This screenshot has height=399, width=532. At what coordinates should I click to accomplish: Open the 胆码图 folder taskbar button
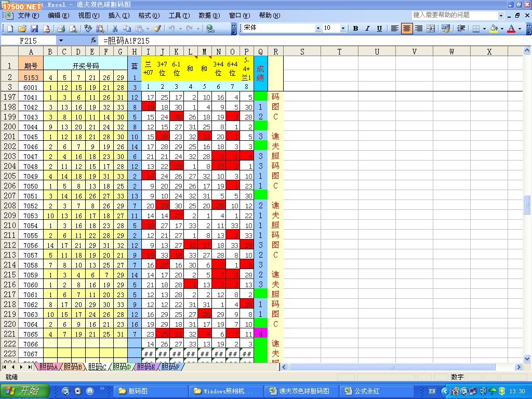click(x=149, y=391)
